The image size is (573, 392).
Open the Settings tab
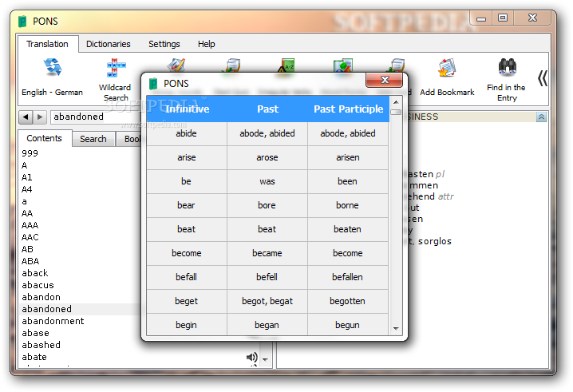[x=164, y=44]
